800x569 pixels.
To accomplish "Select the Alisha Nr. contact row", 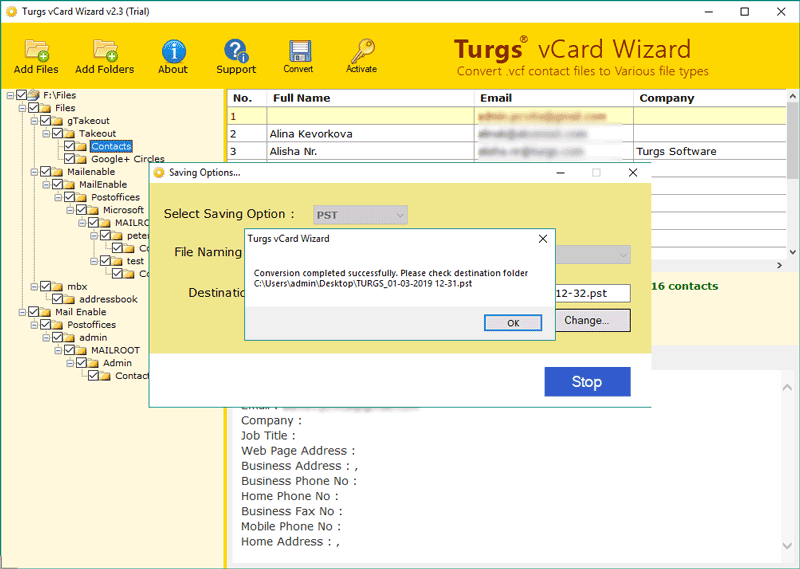I will (506, 151).
